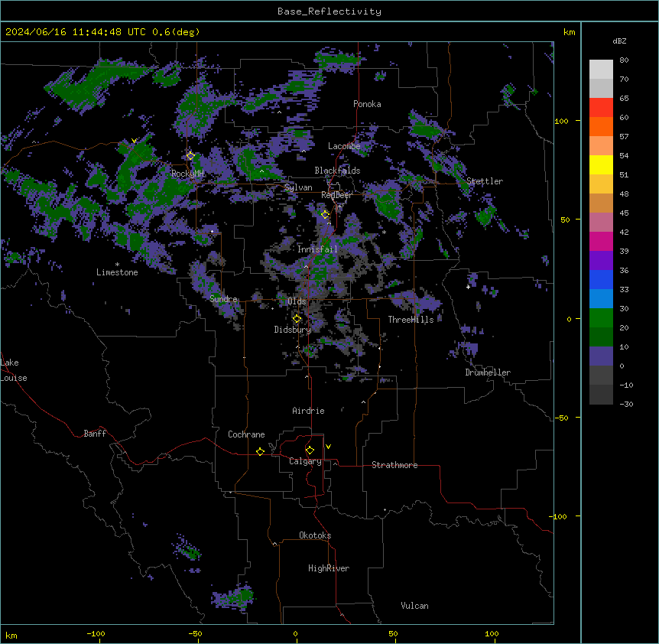Click the -30 value in the dBZ legend
The image size is (659, 644).
tap(626, 405)
